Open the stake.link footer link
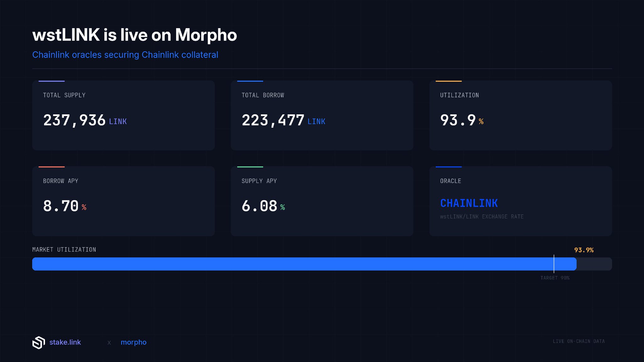 click(x=65, y=342)
